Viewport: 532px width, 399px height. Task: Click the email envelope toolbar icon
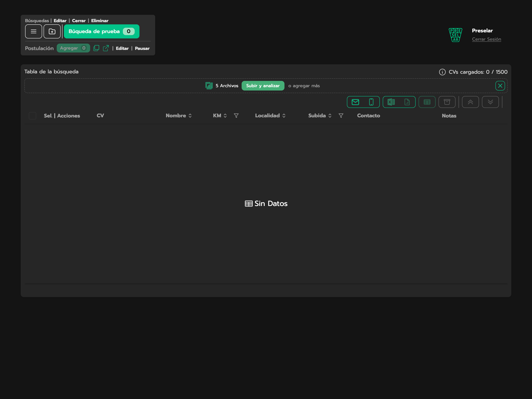pyautogui.click(x=355, y=102)
